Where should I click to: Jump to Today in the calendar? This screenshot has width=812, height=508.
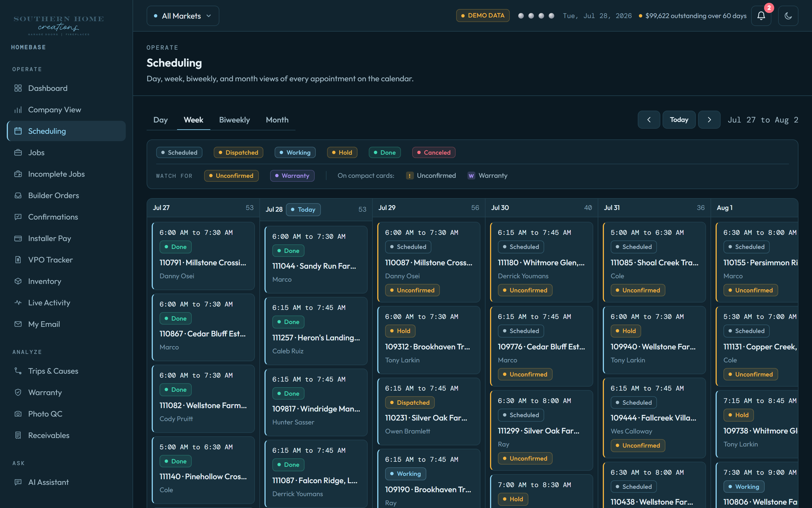pos(679,120)
